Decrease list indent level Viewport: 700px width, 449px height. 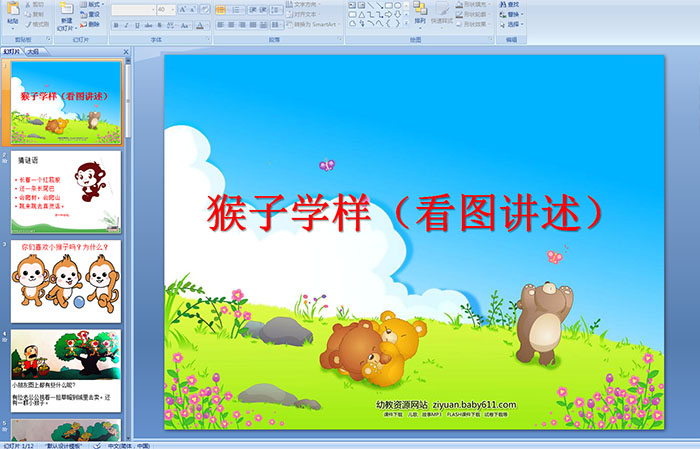(x=253, y=9)
